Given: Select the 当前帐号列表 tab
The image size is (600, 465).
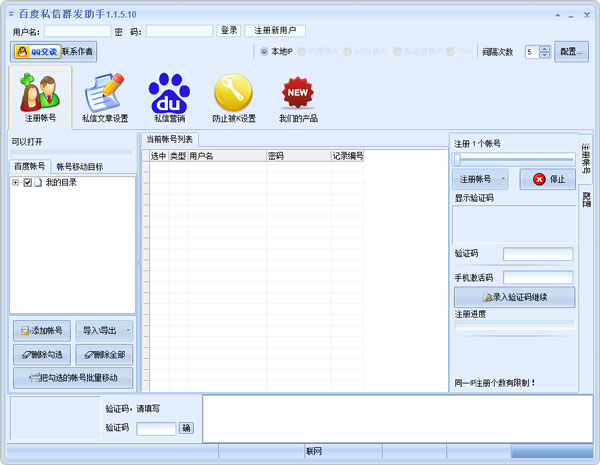Looking at the screenshot, I should (x=170, y=139).
